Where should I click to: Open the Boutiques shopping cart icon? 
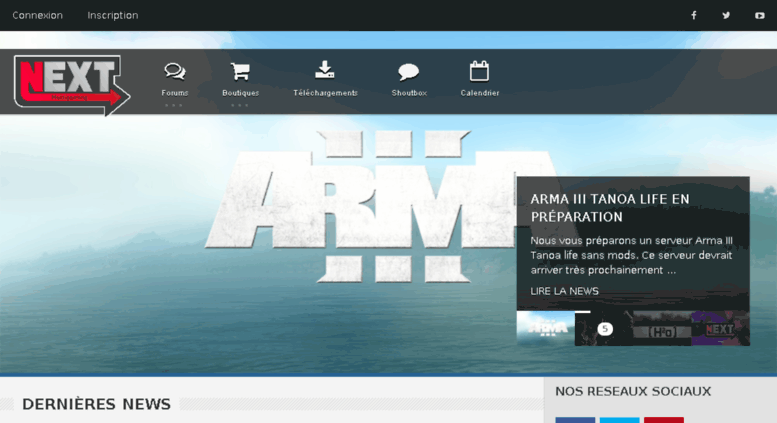[x=240, y=72]
